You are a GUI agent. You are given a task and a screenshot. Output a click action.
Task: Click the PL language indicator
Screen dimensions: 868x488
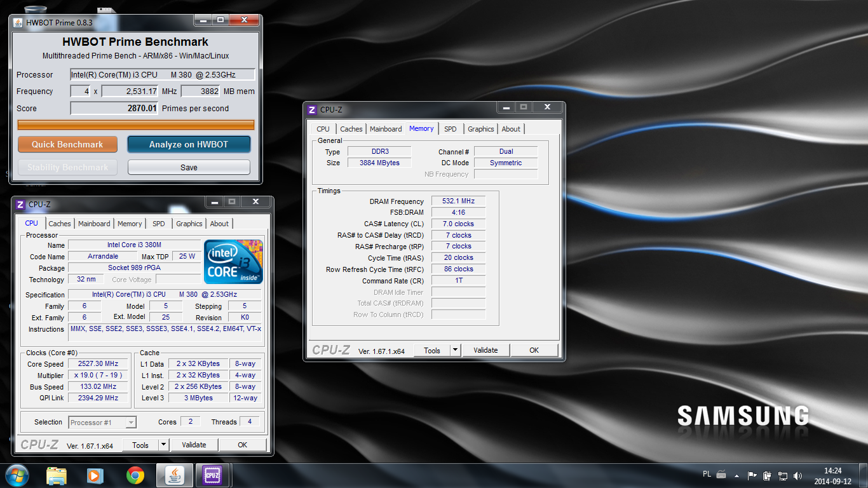(707, 474)
